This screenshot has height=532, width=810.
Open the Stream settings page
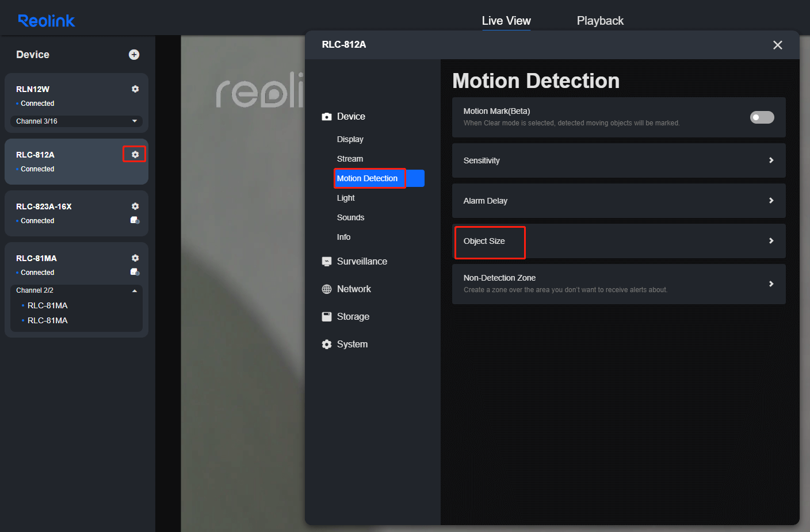point(350,159)
